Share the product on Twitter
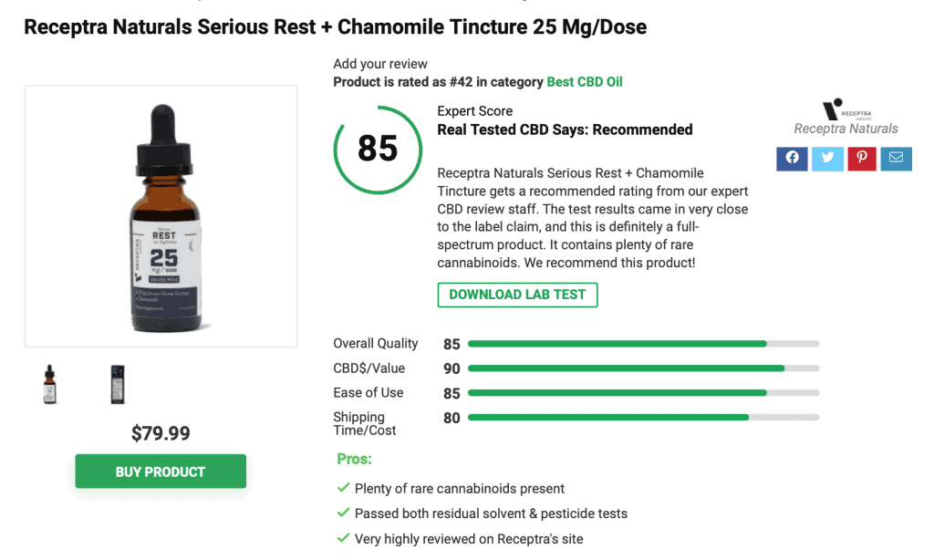Viewport: 934px width, 560px height. [826, 159]
